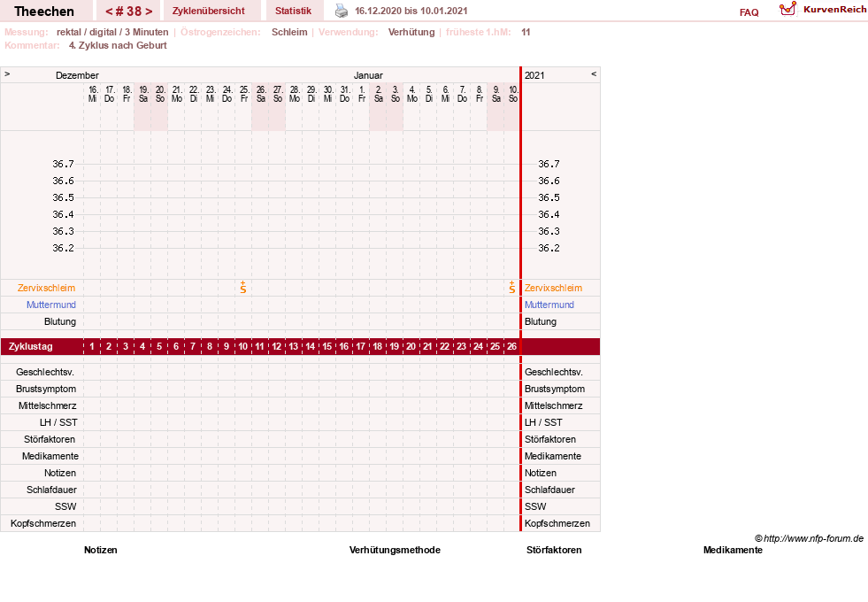Viewport: 868px width, 602px height.
Task: Click the Schleim estrogen sign value
Action: 289,32
